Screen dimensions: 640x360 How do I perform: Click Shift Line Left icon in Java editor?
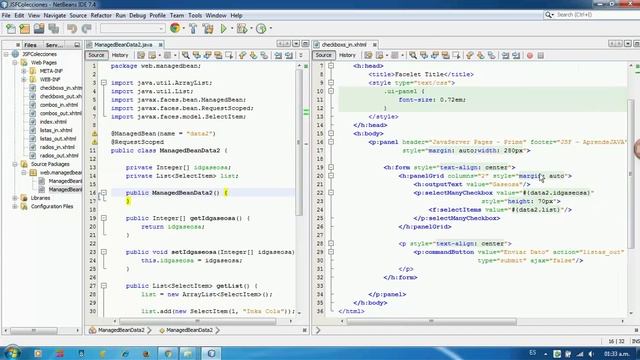[x=278, y=55]
